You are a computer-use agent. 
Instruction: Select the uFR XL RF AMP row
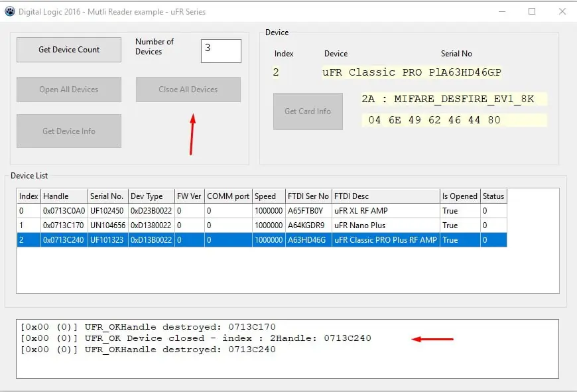pyautogui.click(x=261, y=211)
